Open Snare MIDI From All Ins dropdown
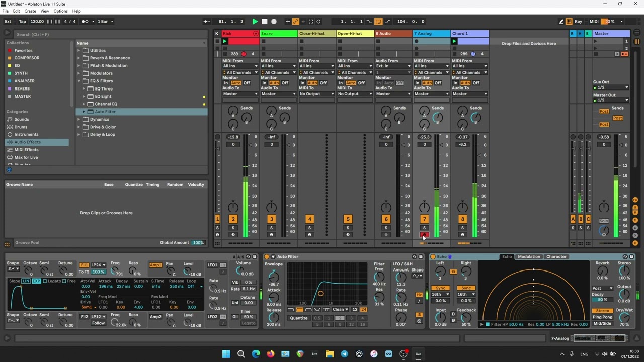 coord(279,66)
